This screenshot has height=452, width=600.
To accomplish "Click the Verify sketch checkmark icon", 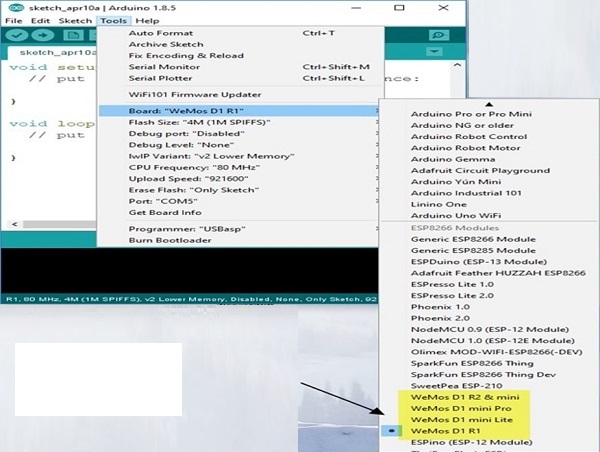I will coord(15,35).
